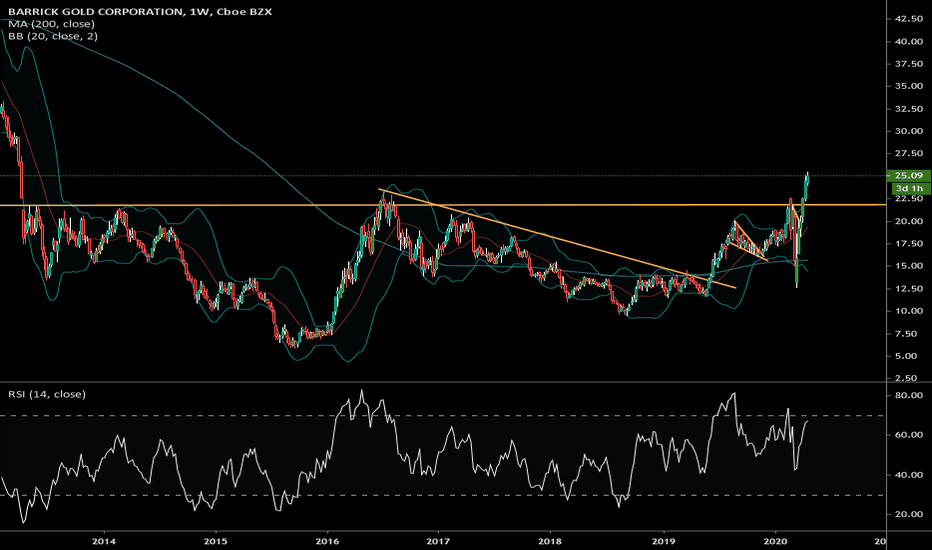Click the 20.00 level on RSI scale
Screen dimensions: 932x550
pyautogui.click(x=909, y=514)
